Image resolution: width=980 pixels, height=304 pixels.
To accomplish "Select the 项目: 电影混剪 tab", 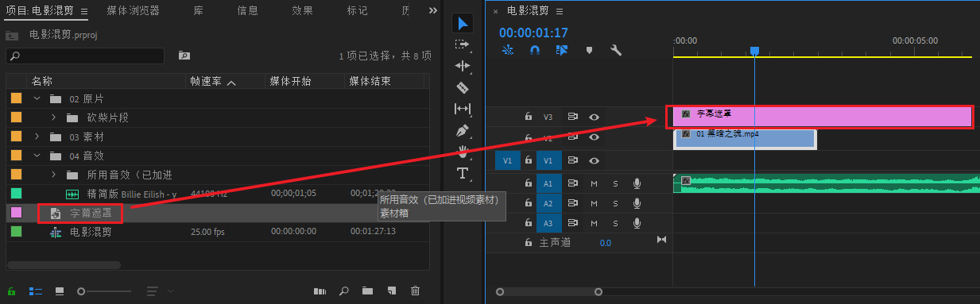I will coord(41,11).
